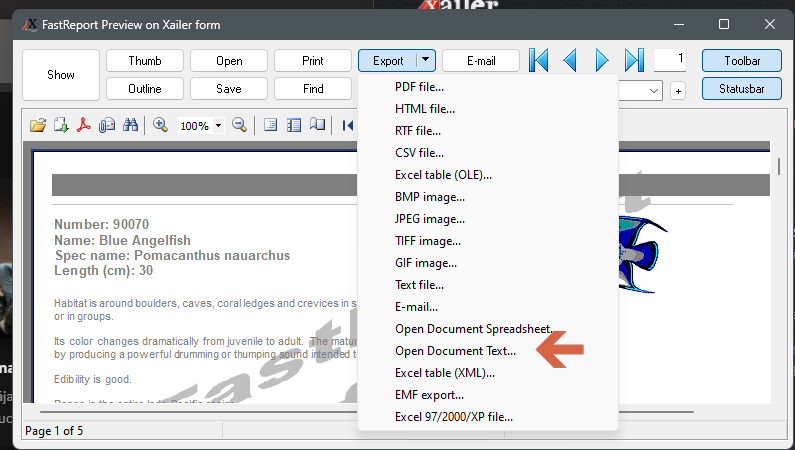This screenshot has width=795, height=450.
Task: Click the small plus button
Action: pos(678,91)
